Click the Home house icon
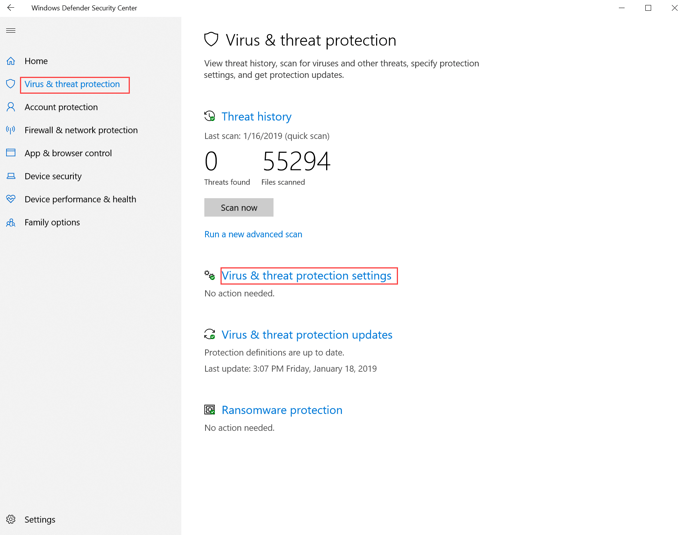688x535 pixels. [x=11, y=61]
